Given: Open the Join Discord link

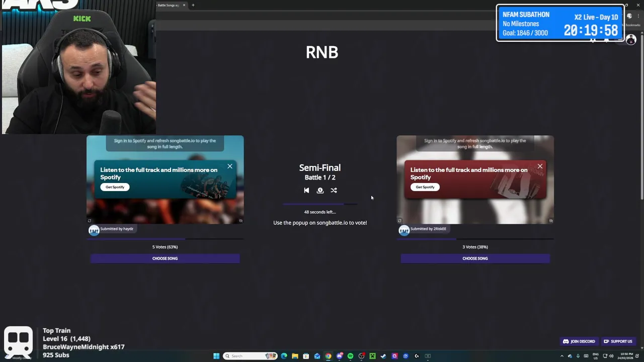Looking at the screenshot, I should tap(579, 341).
